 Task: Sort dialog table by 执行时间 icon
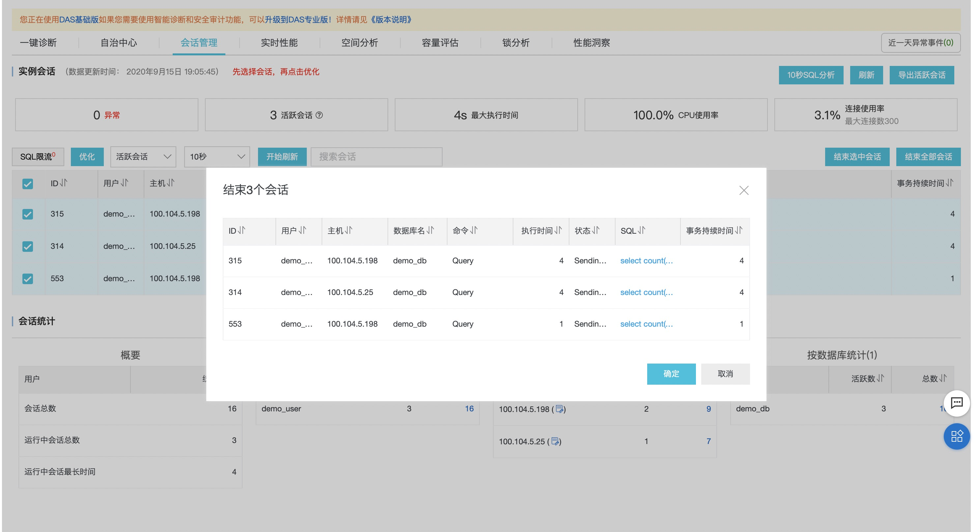[558, 231]
